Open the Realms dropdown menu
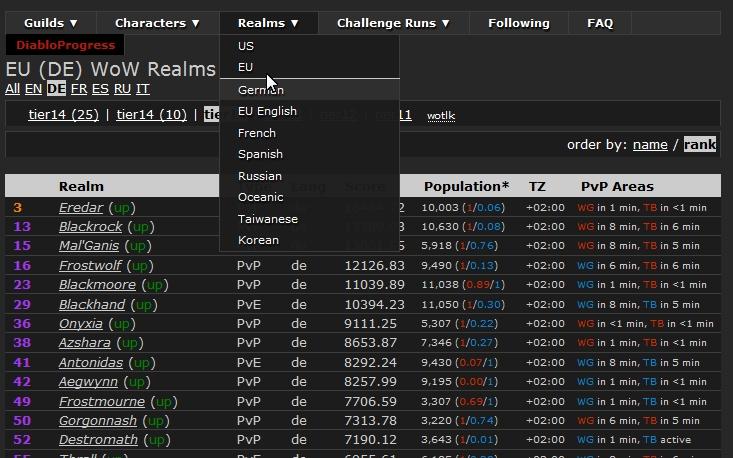733x458 pixels. [268, 23]
